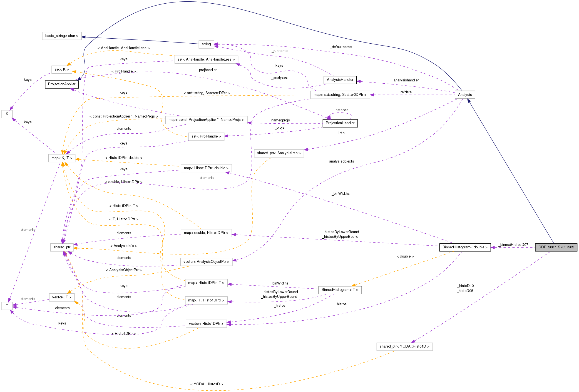The image size is (579, 392).
Task: Click the < AnalysisInfo > template label
Action: pyautogui.click(x=124, y=246)
